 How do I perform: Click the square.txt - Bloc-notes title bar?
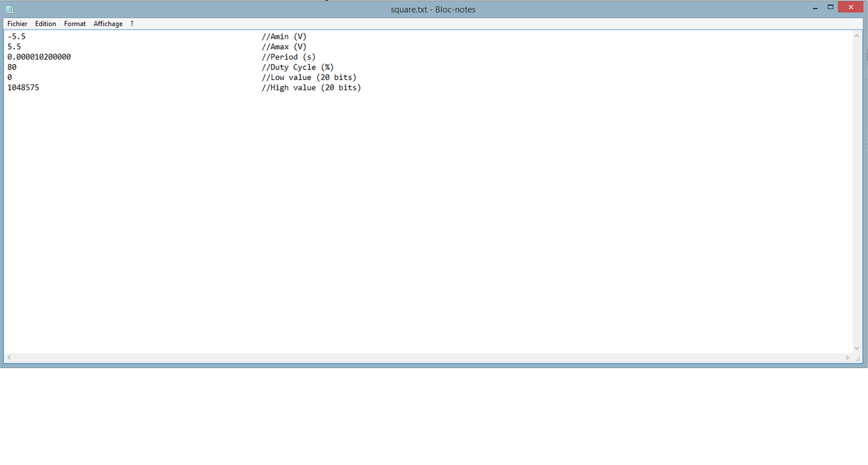coord(433,9)
